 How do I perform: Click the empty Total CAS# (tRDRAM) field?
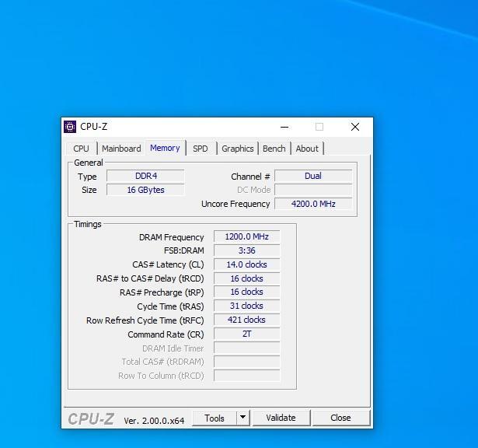click(x=246, y=362)
